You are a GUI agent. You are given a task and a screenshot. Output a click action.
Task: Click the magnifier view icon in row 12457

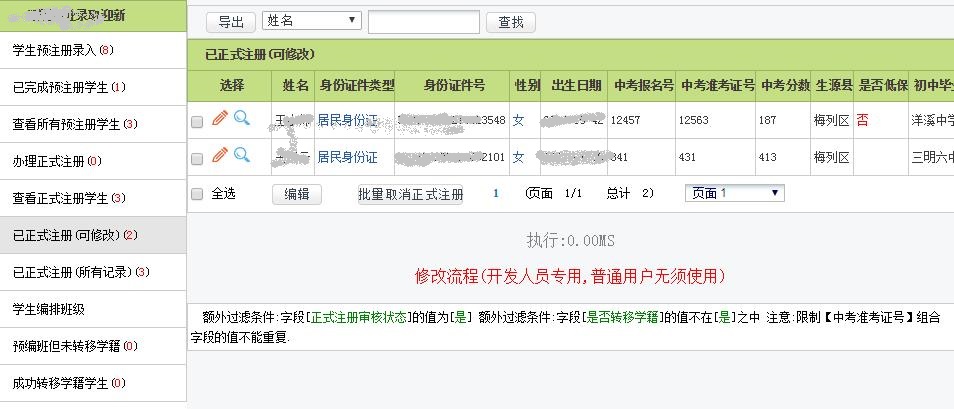242,118
